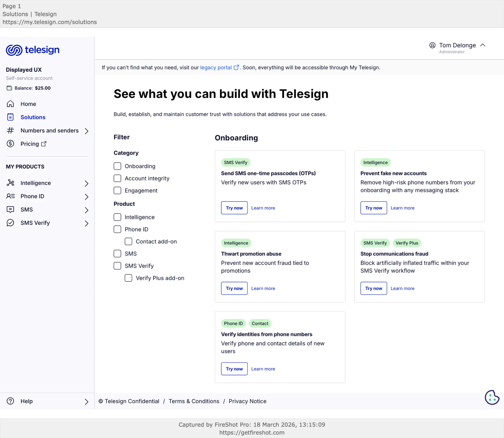Expand the SMS product submenu

(86, 210)
